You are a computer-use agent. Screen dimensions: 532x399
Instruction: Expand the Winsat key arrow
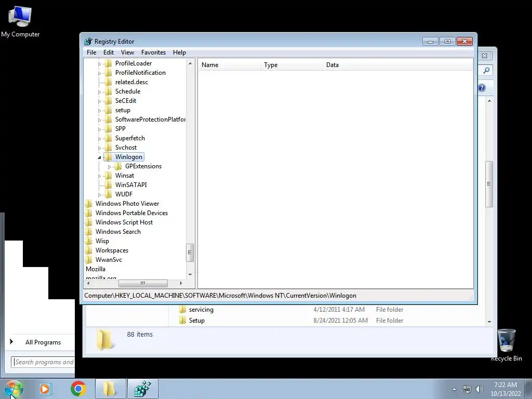point(99,176)
